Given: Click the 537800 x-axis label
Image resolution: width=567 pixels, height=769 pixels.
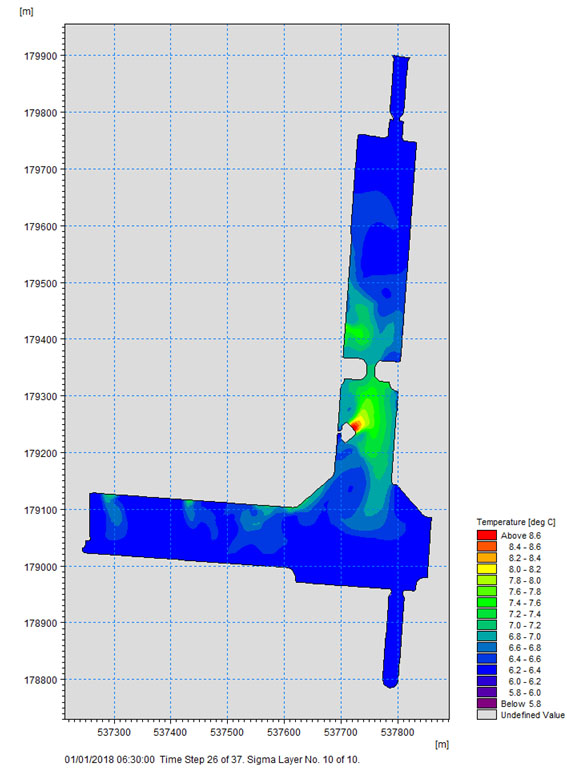Looking at the screenshot, I should (x=398, y=732).
